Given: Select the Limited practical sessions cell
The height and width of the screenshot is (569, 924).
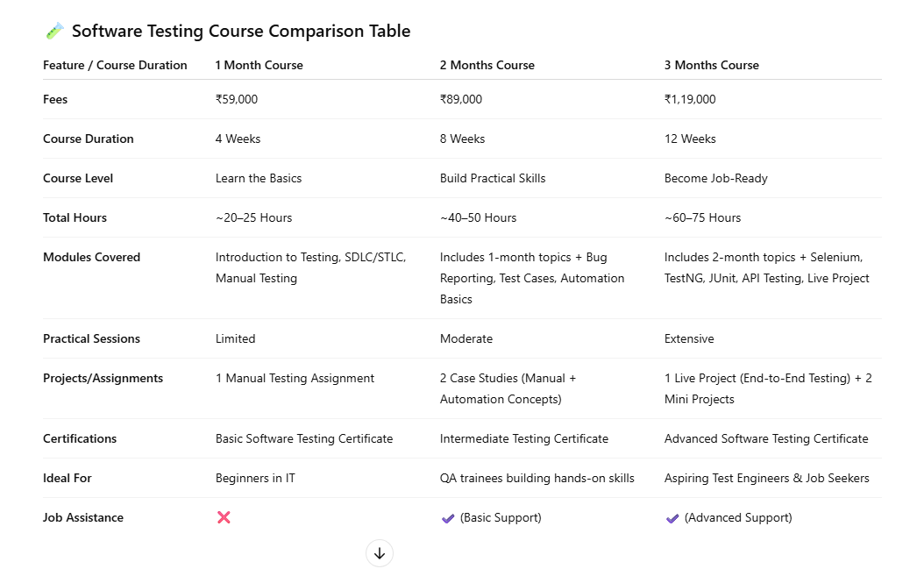Looking at the screenshot, I should [x=234, y=338].
